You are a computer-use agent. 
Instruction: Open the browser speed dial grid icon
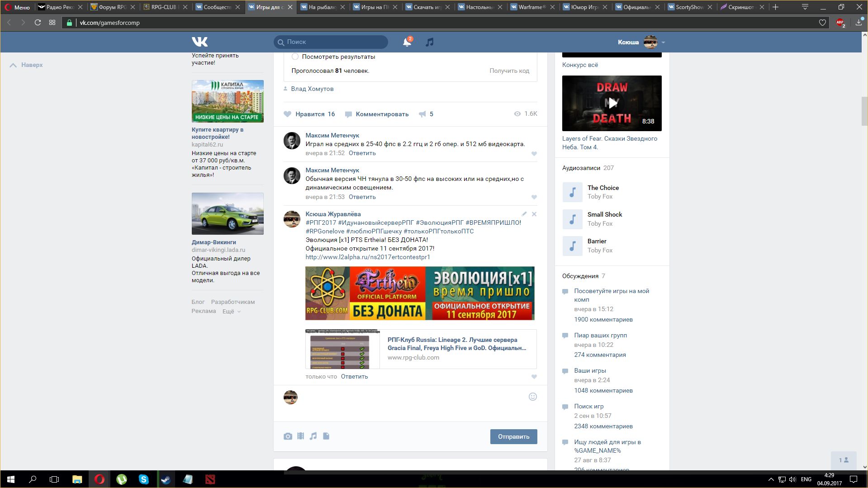[x=52, y=23]
